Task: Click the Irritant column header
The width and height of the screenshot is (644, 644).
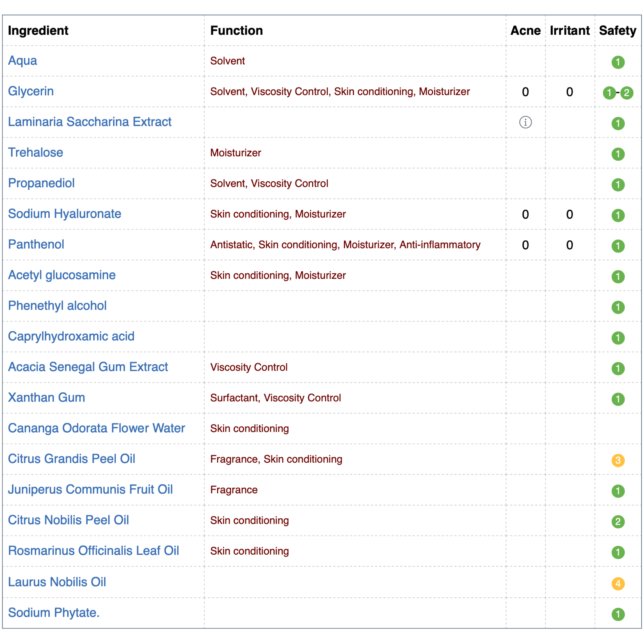Action: click(x=569, y=30)
